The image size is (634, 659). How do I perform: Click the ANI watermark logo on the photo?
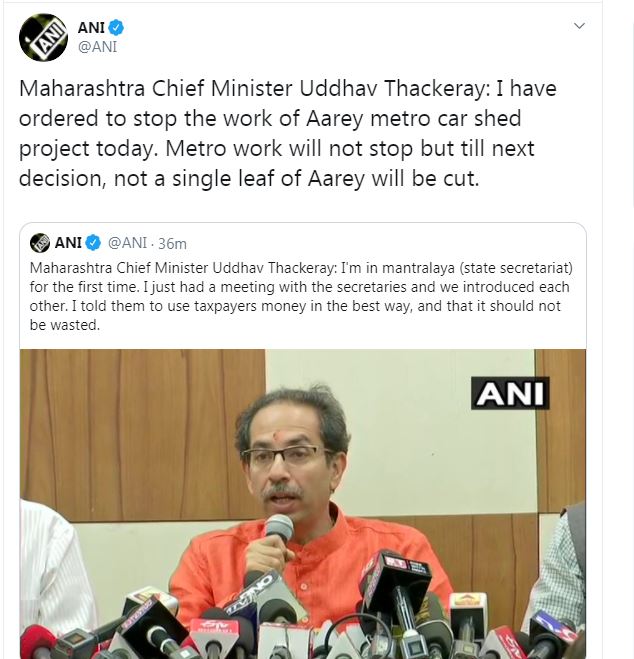[510, 393]
